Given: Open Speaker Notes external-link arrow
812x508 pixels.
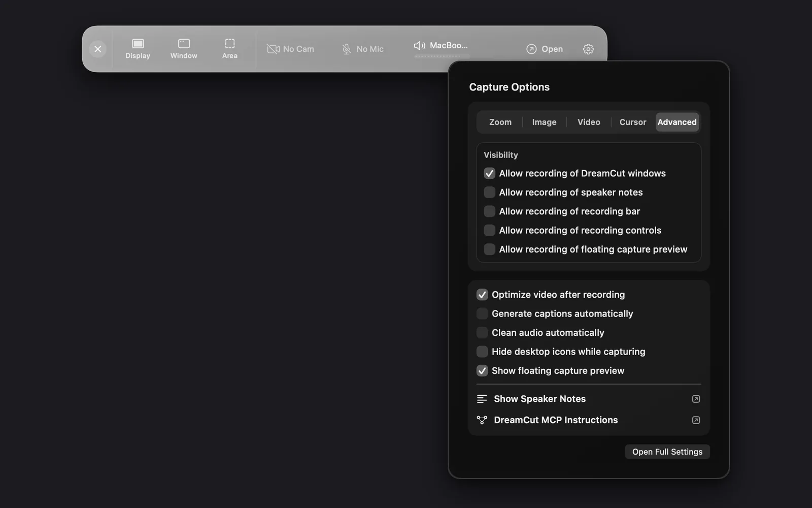Looking at the screenshot, I should click(x=696, y=399).
